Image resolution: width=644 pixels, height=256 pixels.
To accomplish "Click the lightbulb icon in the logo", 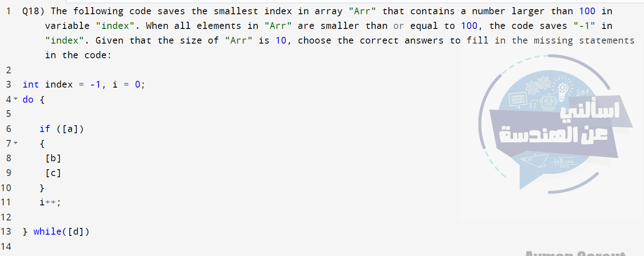I will [x=562, y=89].
